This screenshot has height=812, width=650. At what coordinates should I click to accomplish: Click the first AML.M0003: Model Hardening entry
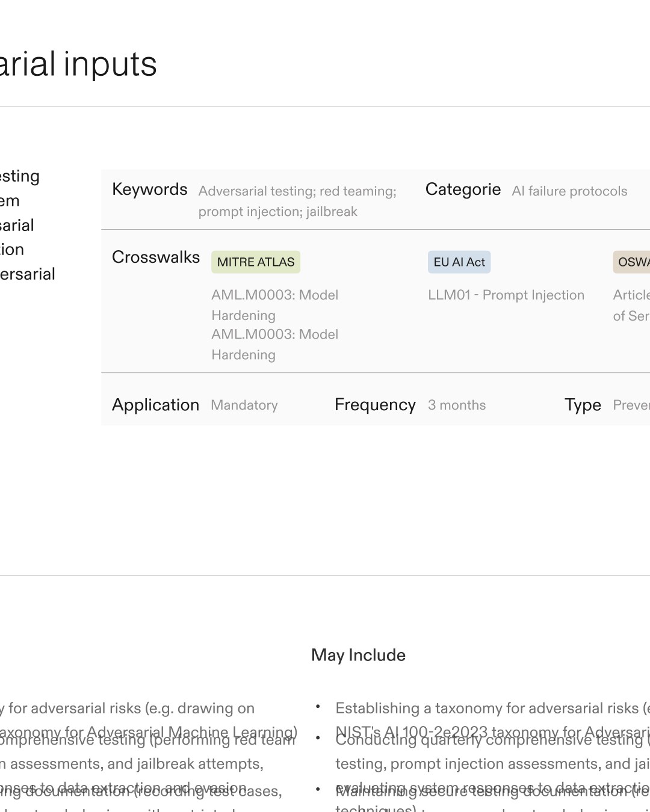tap(274, 305)
